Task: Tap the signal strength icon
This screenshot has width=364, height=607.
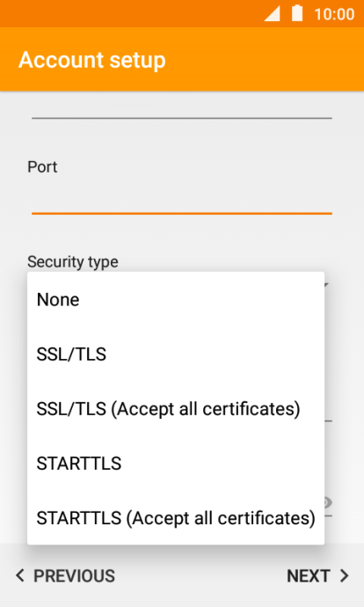Action: pos(273,14)
